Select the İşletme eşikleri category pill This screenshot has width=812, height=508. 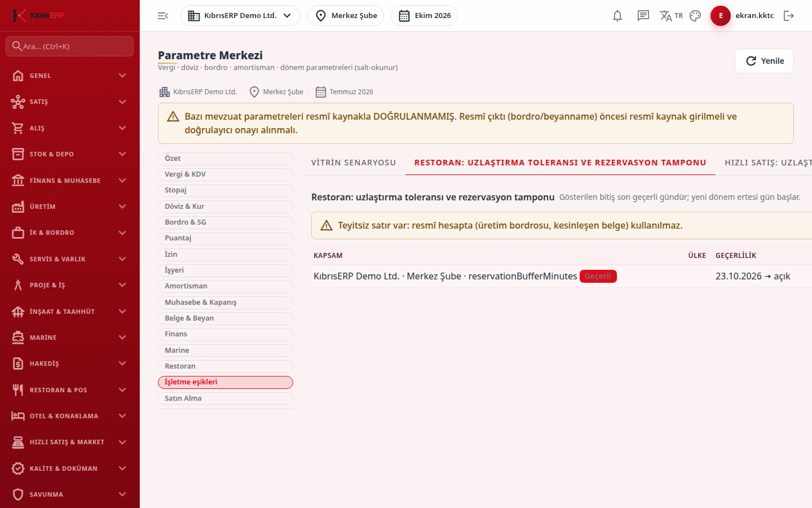(226, 382)
